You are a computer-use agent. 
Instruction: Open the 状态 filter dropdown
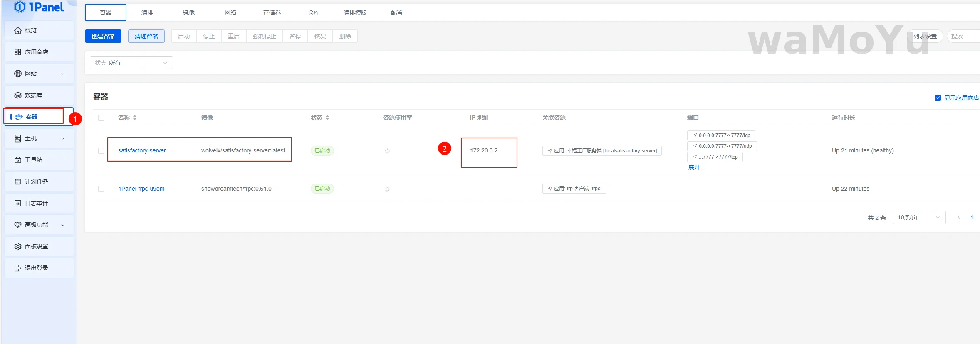[x=131, y=63]
